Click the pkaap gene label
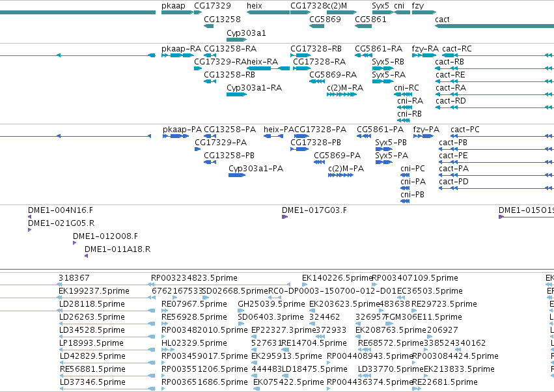Image resolution: width=554 pixels, height=392 pixels. pyautogui.click(x=173, y=6)
